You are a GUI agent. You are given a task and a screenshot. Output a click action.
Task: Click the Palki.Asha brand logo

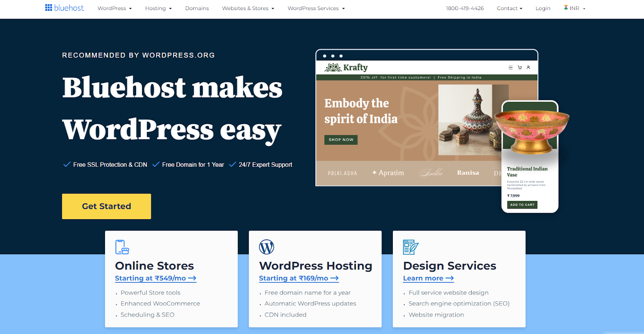(x=342, y=173)
